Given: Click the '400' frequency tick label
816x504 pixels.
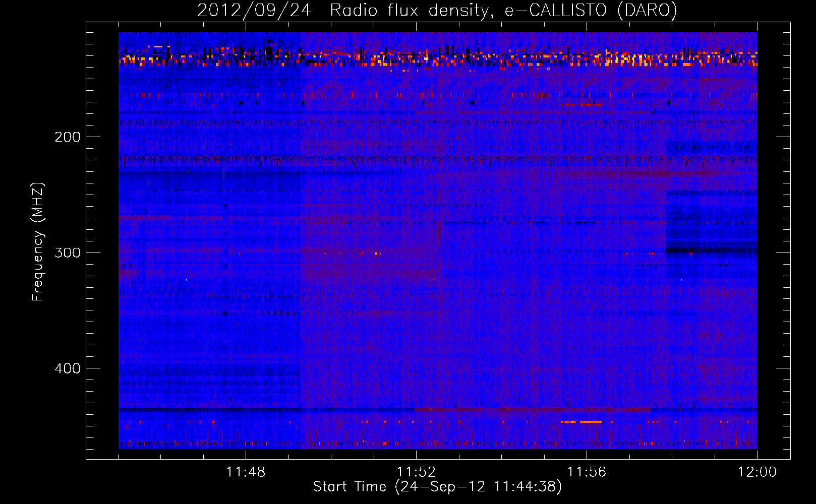Looking at the screenshot, I should [x=68, y=368].
